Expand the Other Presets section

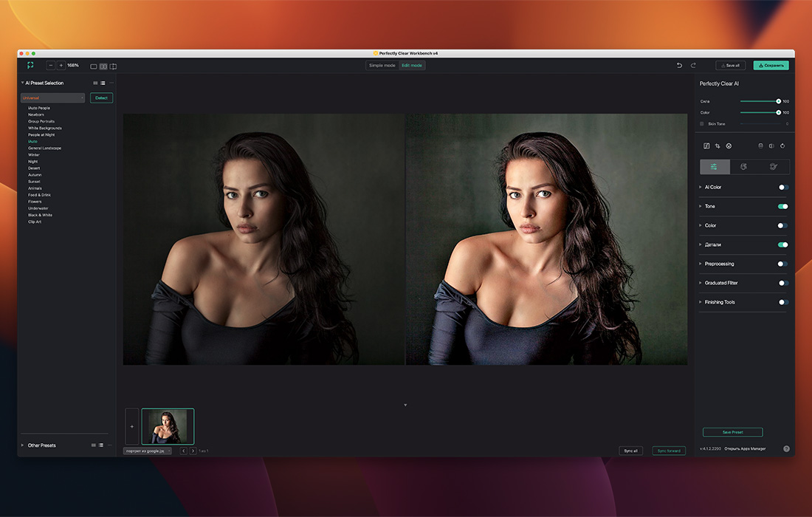[23, 445]
